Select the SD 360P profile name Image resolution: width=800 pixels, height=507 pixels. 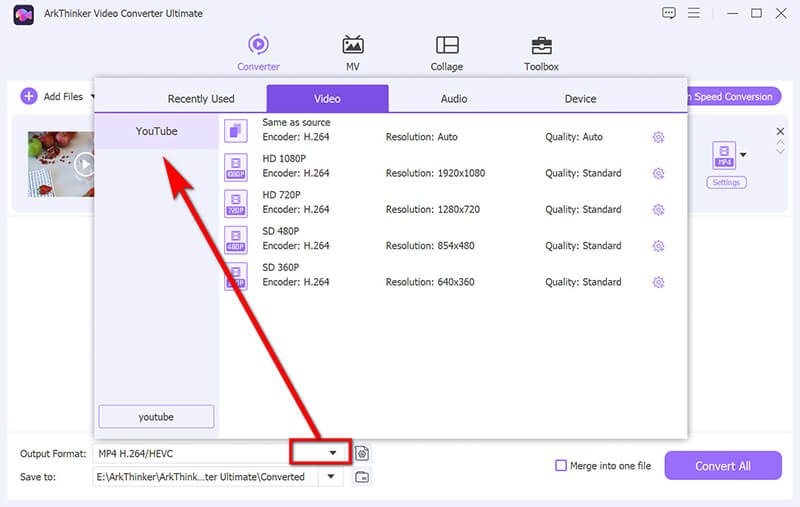coord(280,267)
